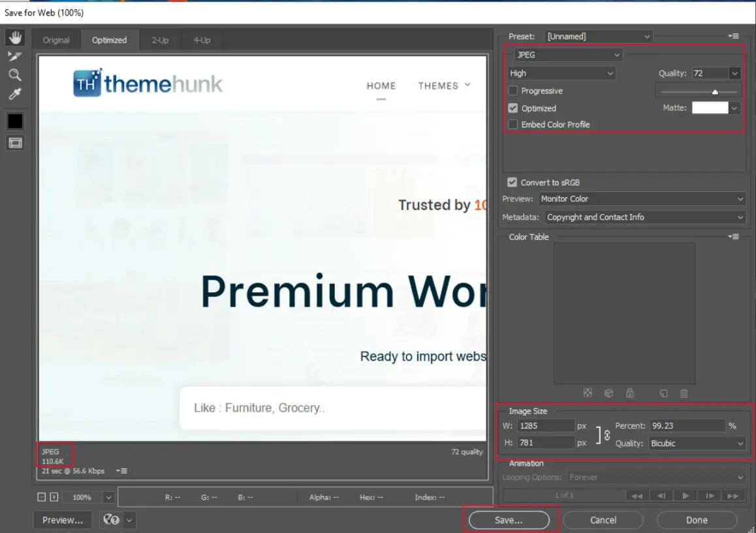Screen dimensions: 756x533
Task: Enable Embed Color Profile checkbox
Action: click(513, 125)
